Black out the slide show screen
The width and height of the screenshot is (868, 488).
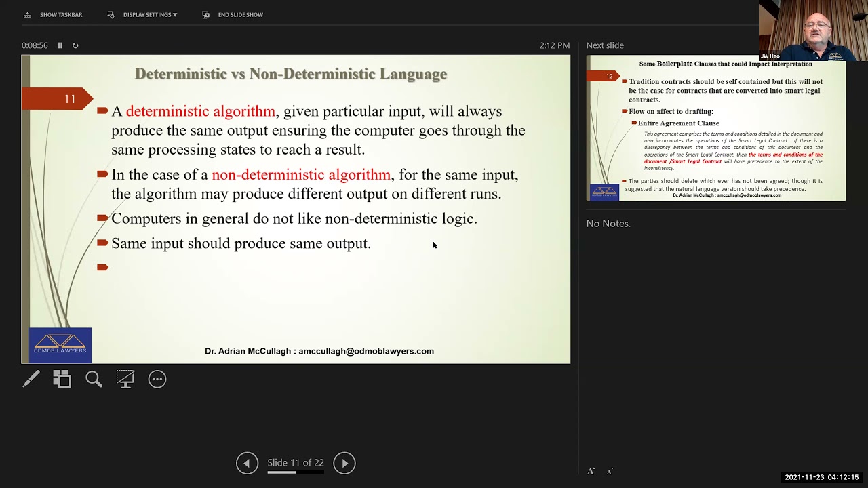click(x=125, y=379)
